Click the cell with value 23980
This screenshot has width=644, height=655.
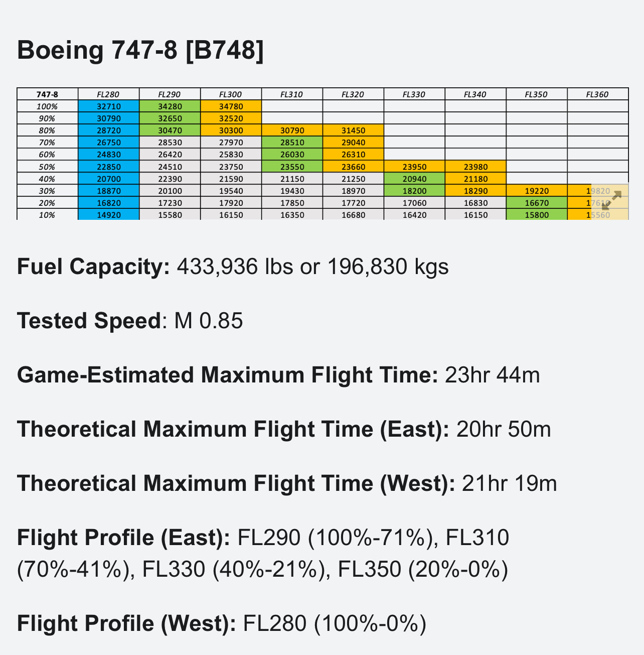(475, 167)
